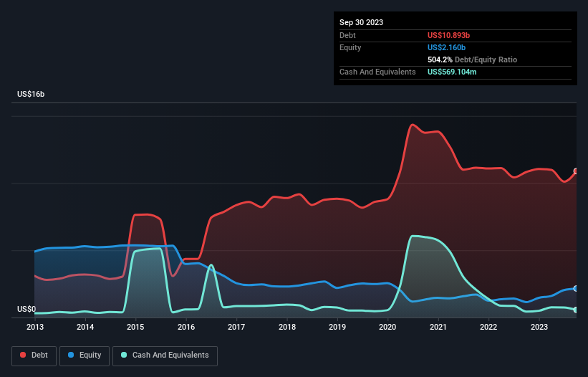Toggle the Debt series legend button
The height and width of the screenshot is (377, 588).
pos(34,355)
